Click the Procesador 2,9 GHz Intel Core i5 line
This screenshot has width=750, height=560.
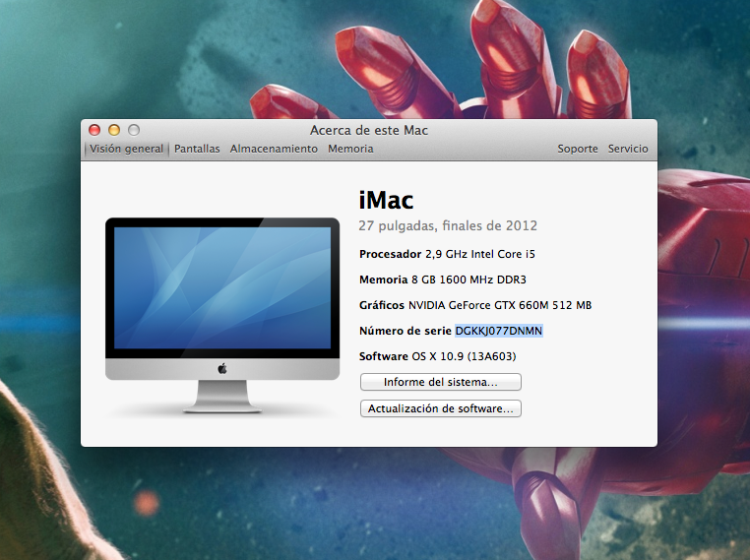click(x=447, y=254)
